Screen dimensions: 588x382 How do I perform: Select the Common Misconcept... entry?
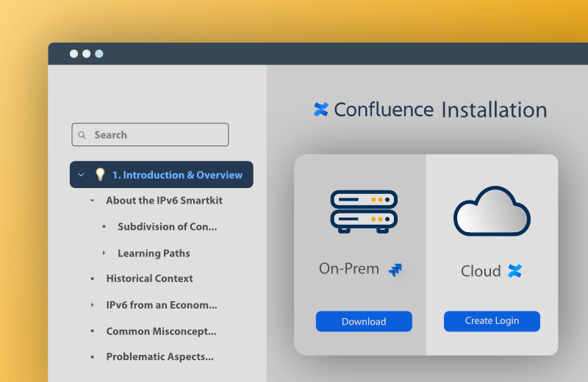tap(161, 331)
